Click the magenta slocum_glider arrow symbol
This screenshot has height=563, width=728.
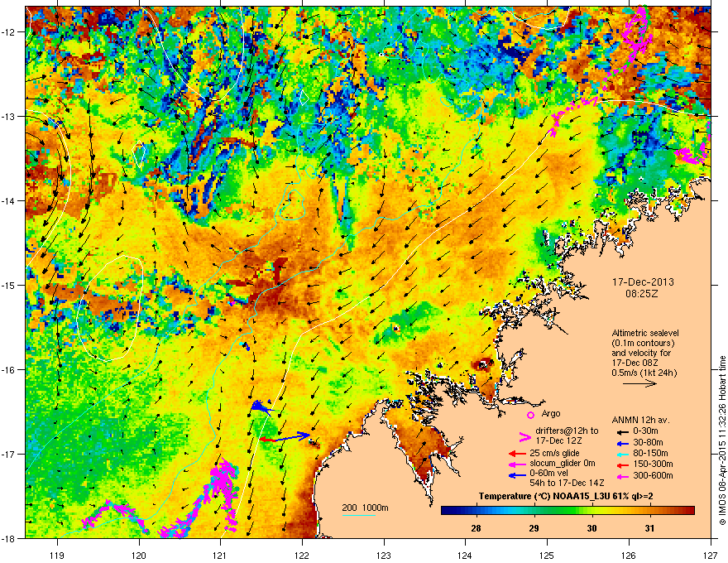(517, 464)
